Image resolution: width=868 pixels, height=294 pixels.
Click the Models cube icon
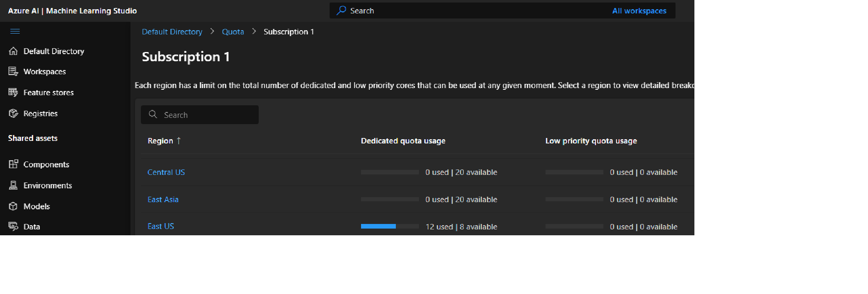[13, 206]
